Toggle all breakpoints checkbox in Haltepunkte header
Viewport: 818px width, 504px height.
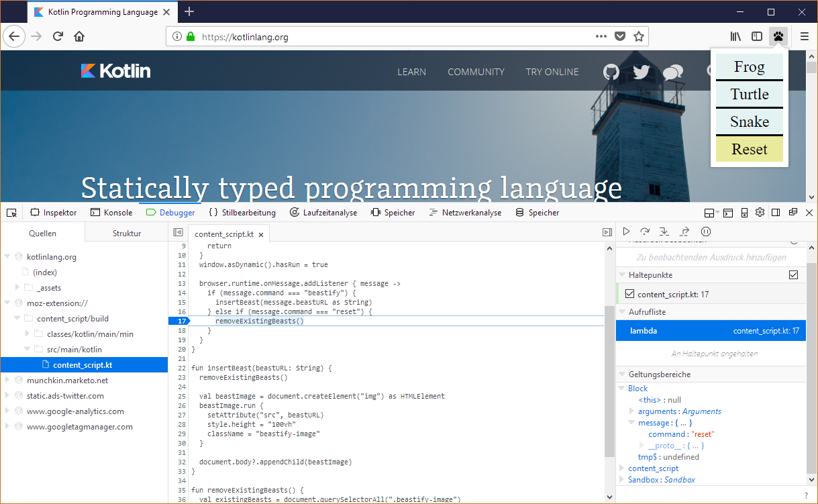(794, 275)
